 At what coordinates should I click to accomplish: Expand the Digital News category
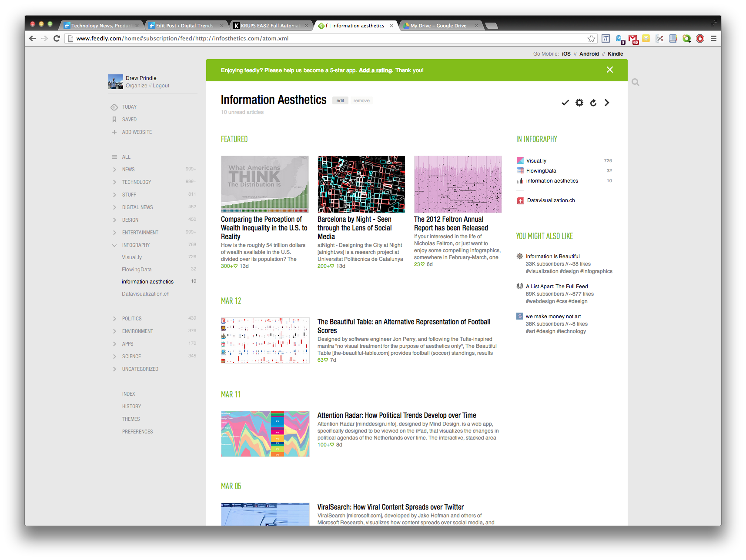[114, 207]
